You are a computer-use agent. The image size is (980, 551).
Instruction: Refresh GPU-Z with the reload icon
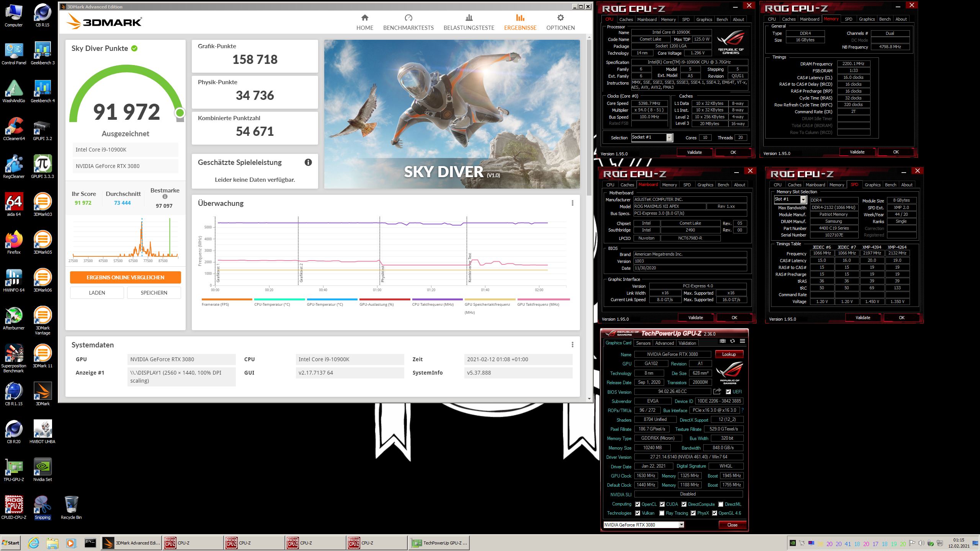tap(732, 341)
